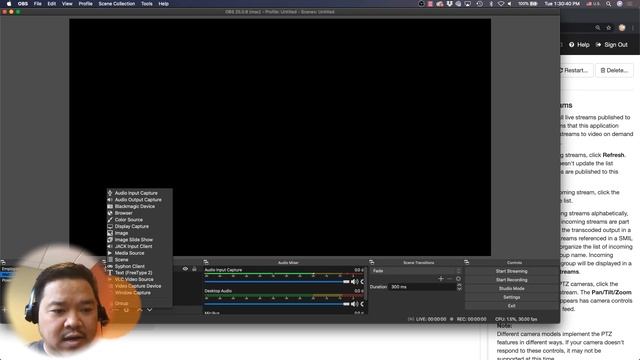Click Time Machine icon in menu bar

pos(480,4)
